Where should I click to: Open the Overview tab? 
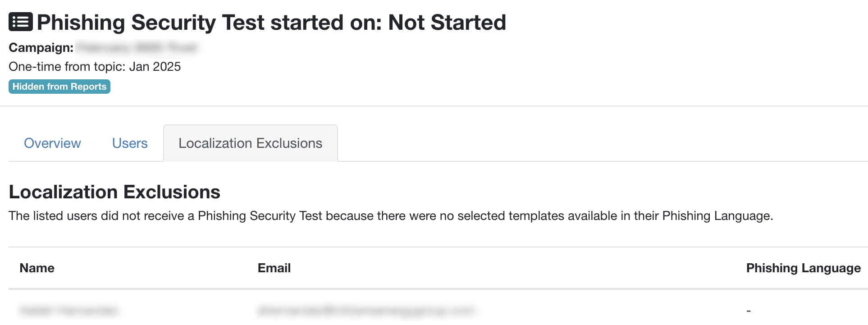[52, 143]
